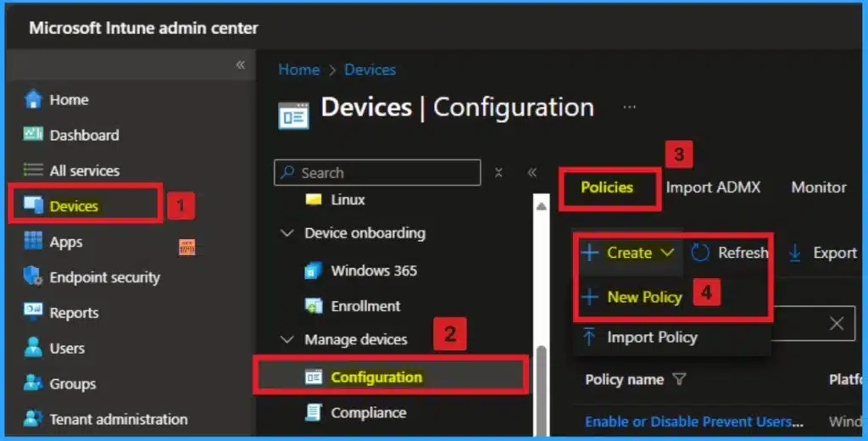The image size is (868, 441).
Task: Click the Policy name column header
Action: (624, 379)
